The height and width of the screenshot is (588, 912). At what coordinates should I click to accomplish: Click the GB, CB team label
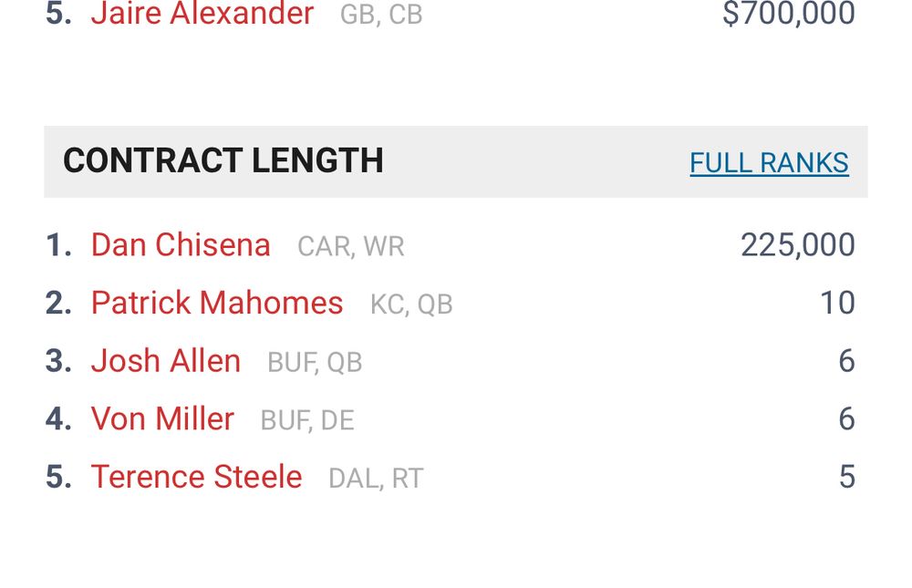click(x=381, y=15)
